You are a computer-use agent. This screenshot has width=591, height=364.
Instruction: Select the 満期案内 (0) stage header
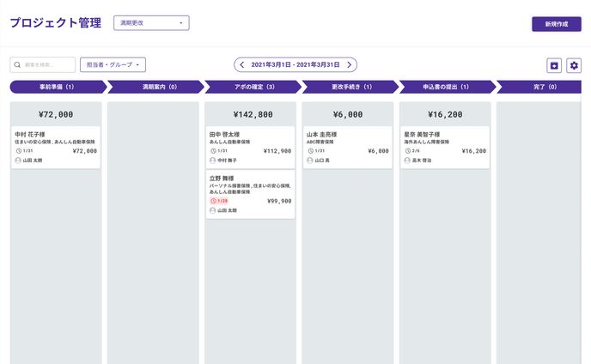click(x=155, y=87)
